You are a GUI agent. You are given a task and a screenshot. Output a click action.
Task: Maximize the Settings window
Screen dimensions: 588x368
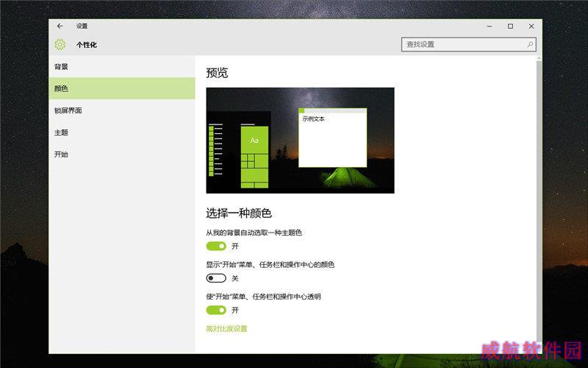(510, 26)
